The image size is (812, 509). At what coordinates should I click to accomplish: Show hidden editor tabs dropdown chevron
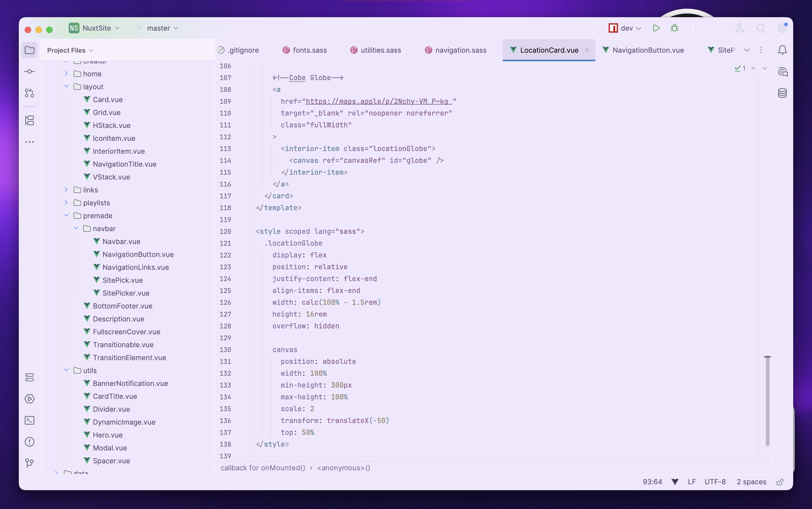747,50
